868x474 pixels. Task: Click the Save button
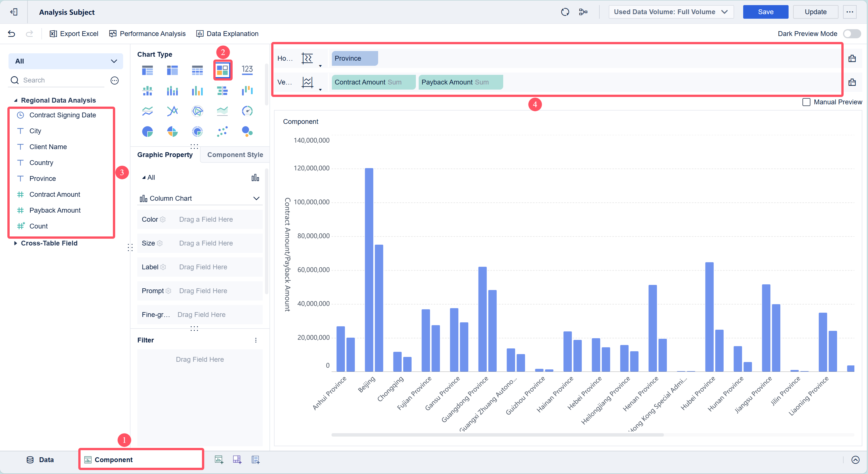[x=766, y=12]
